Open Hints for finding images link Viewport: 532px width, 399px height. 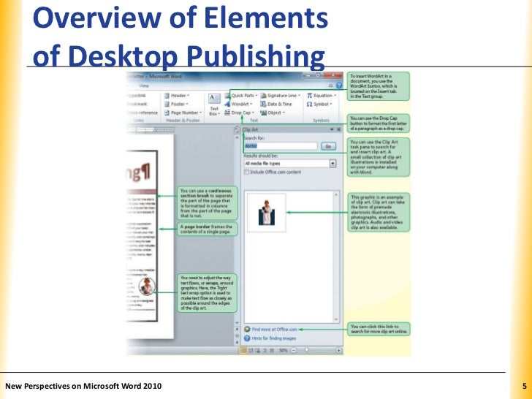[x=274, y=338]
